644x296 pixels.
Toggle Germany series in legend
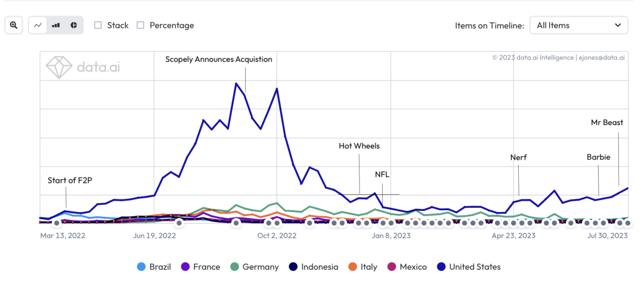[254, 267]
